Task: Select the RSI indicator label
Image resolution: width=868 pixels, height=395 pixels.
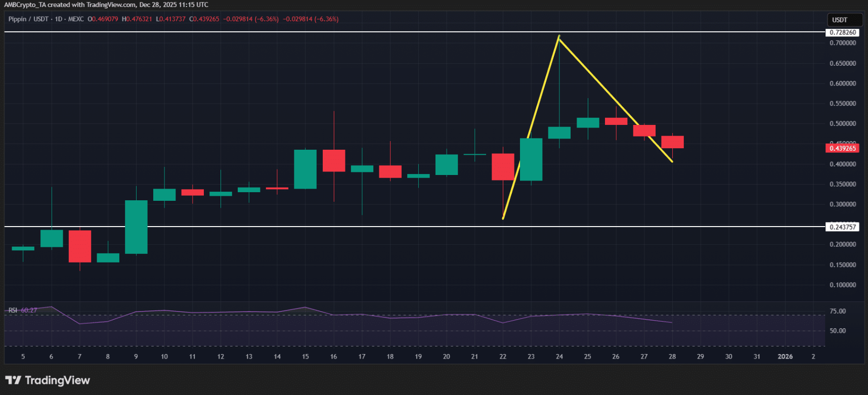Action: pos(13,310)
